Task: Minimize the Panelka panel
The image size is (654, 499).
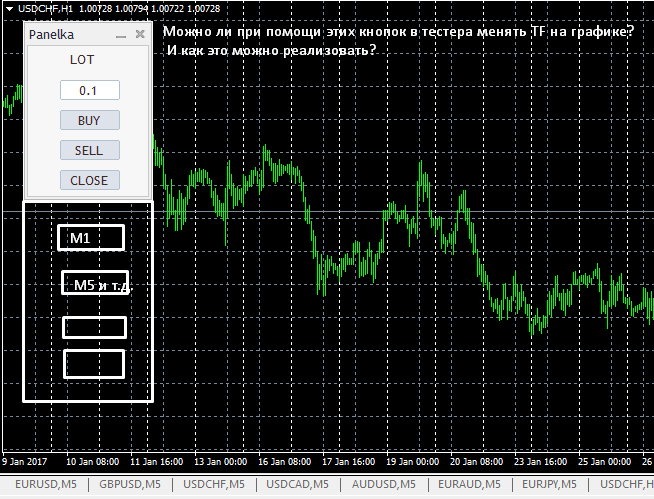Action: tap(121, 35)
